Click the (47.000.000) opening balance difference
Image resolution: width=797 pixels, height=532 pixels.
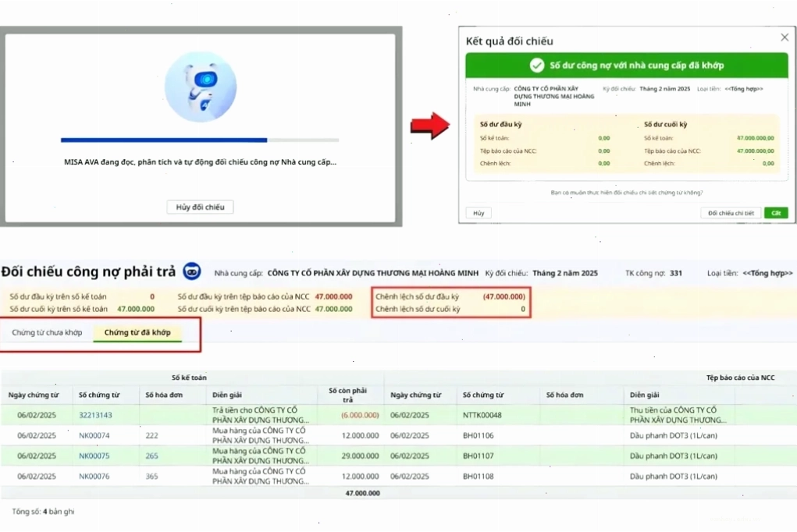point(503,296)
